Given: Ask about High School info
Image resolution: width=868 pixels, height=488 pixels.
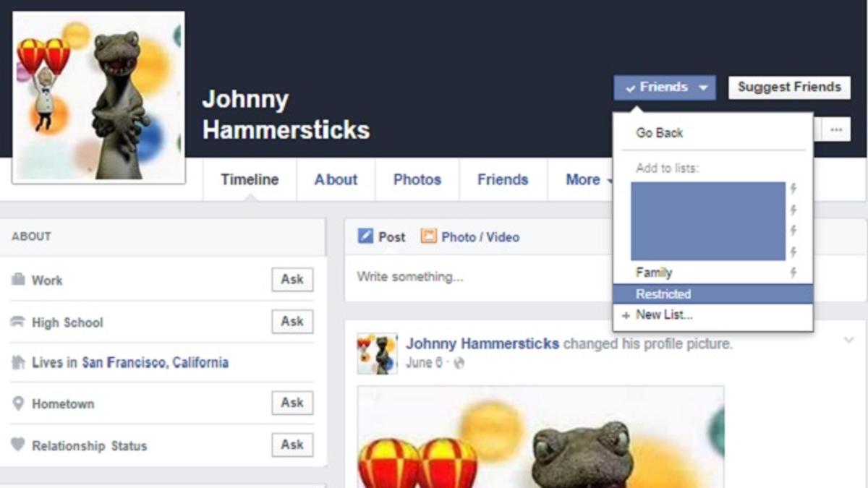Looking at the screenshot, I should click(292, 322).
